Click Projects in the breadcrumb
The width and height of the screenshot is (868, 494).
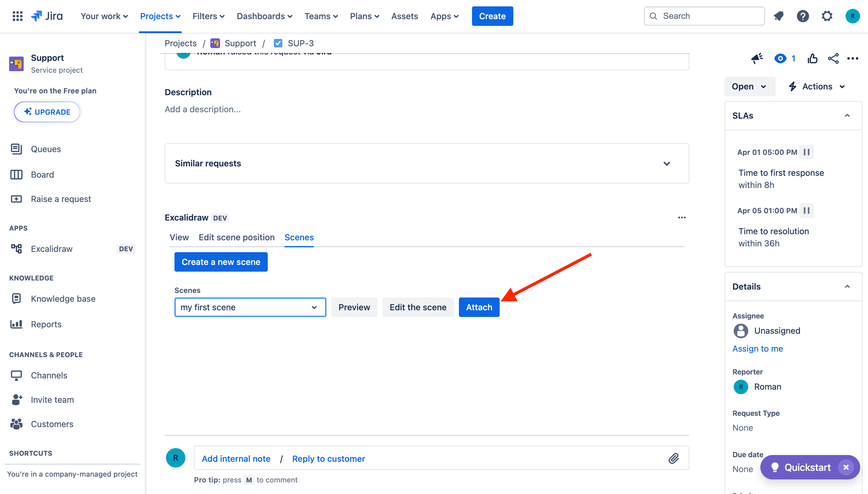pos(180,43)
